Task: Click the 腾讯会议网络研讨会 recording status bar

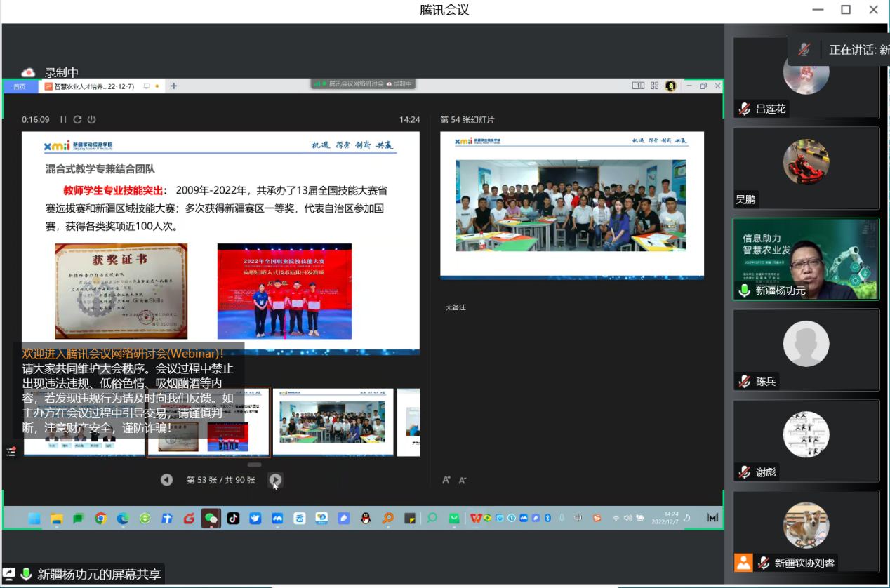Action: tap(363, 83)
